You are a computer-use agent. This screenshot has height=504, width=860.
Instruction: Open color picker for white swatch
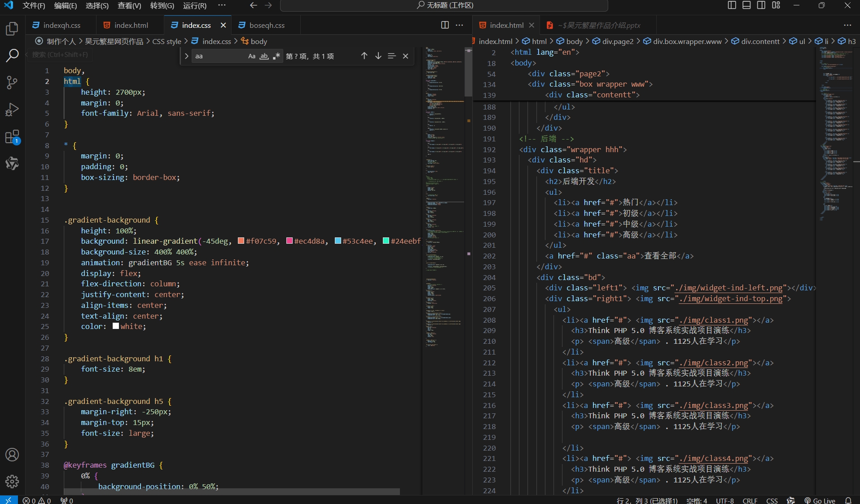pos(116,326)
